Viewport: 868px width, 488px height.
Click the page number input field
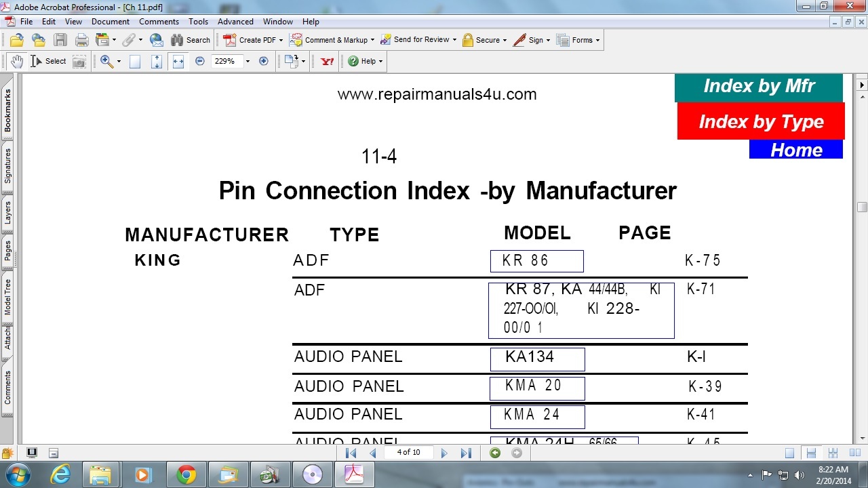pos(408,452)
